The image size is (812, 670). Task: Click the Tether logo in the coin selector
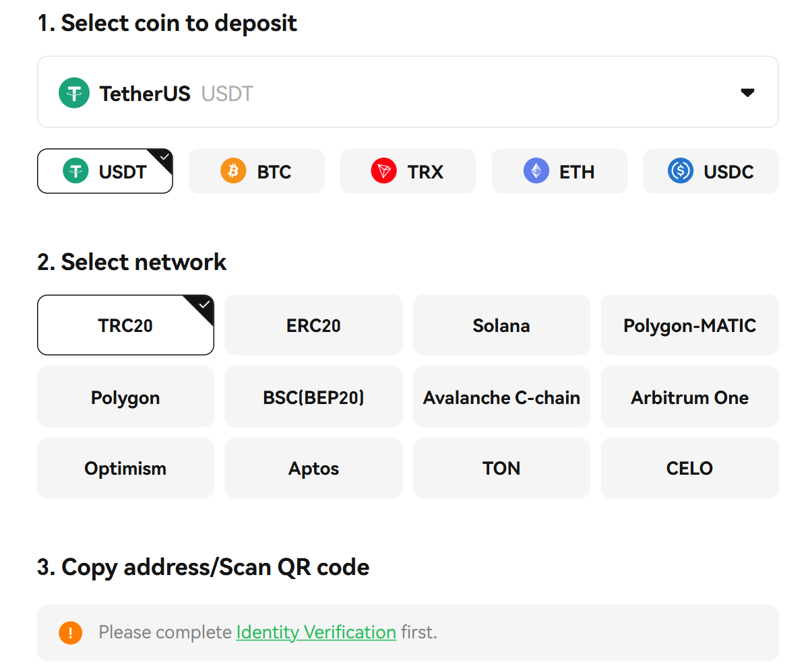point(74,93)
